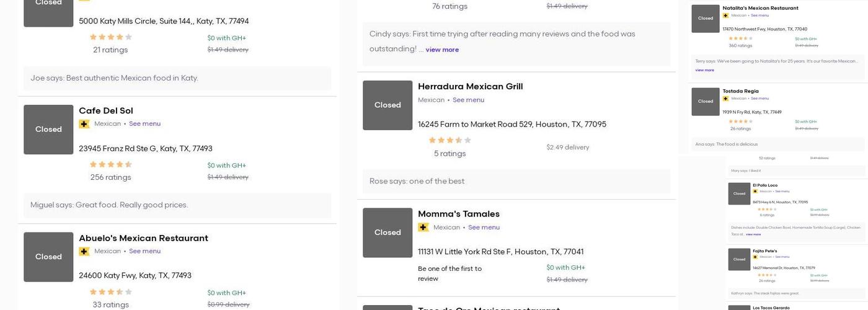Image resolution: width=868 pixels, height=310 pixels.
Task: Expand Cindy's review with view more
Action: pos(442,50)
